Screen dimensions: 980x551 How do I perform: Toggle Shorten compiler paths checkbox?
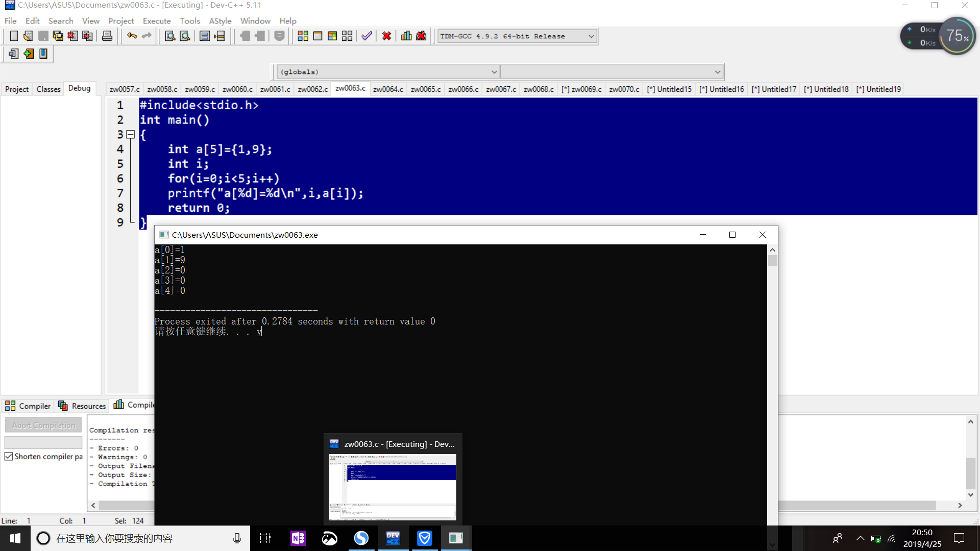(x=9, y=457)
